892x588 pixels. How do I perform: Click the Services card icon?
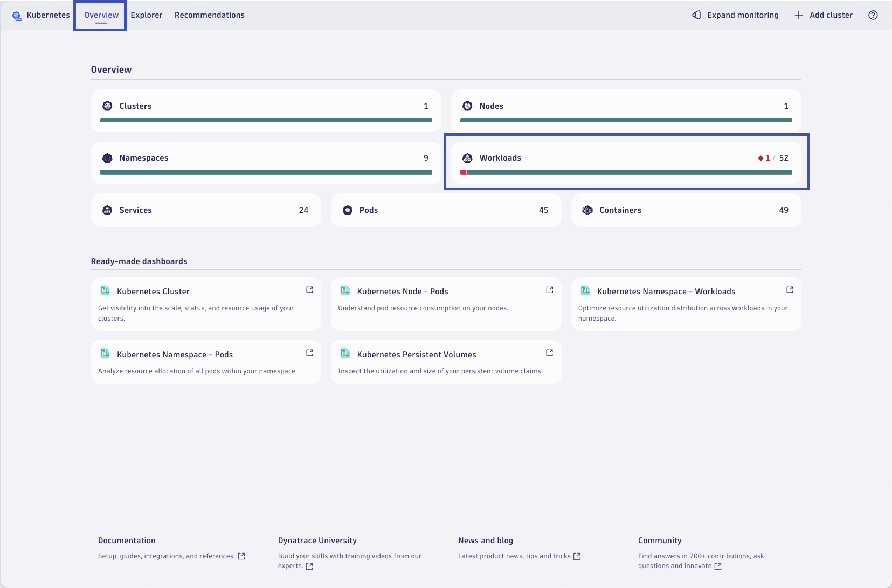(107, 210)
